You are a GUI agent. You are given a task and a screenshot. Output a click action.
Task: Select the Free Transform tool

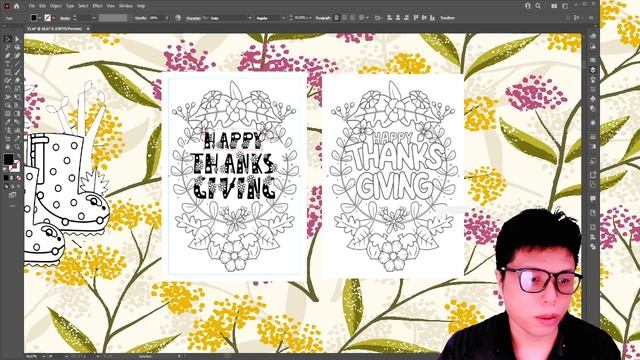17,96
